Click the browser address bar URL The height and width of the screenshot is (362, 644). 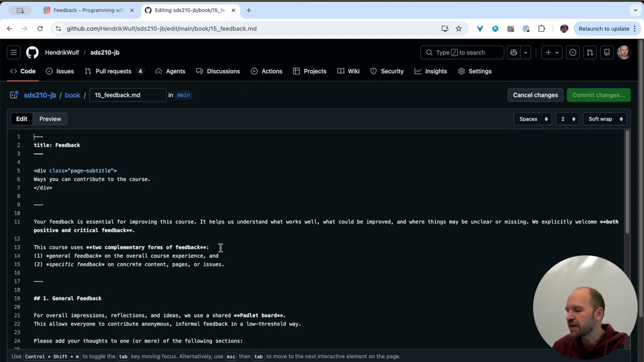pos(162,29)
